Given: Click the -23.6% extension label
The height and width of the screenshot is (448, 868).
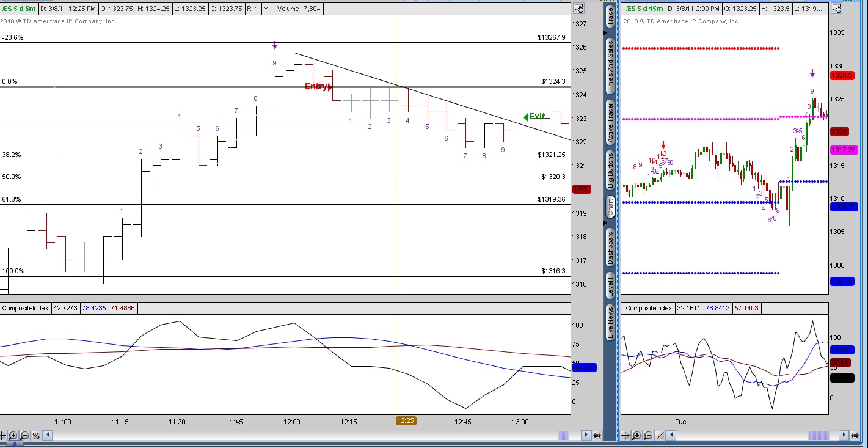Looking at the screenshot, I should (13, 37).
